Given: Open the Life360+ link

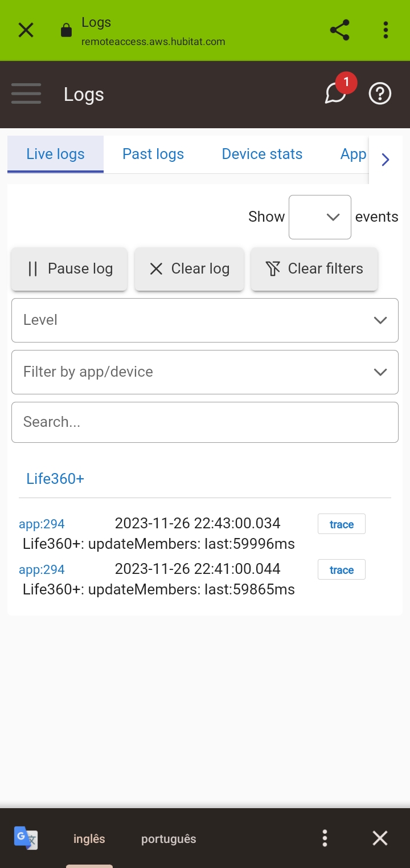Looking at the screenshot, I should point(55,479).
